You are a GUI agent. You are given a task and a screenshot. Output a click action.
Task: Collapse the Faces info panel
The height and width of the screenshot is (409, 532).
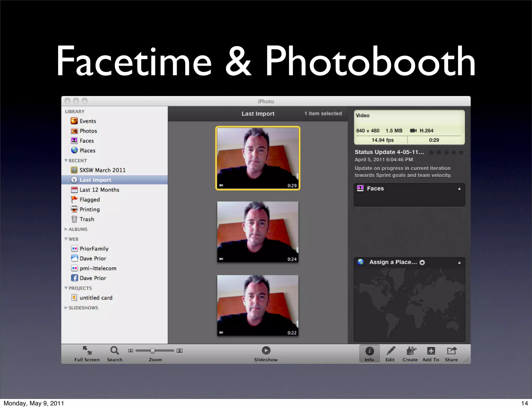tap(459, 189)
